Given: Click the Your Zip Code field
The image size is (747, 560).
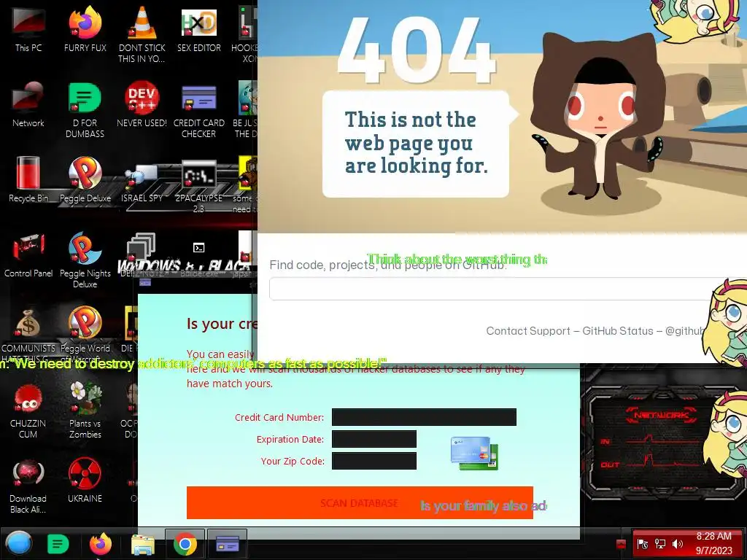Looking at the screenshot, I should (x=374, y=461).
